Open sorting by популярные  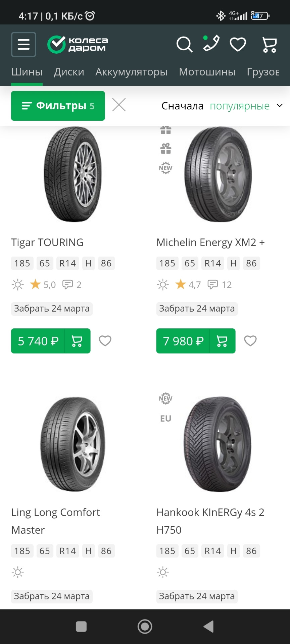click(x=239, y=106)
